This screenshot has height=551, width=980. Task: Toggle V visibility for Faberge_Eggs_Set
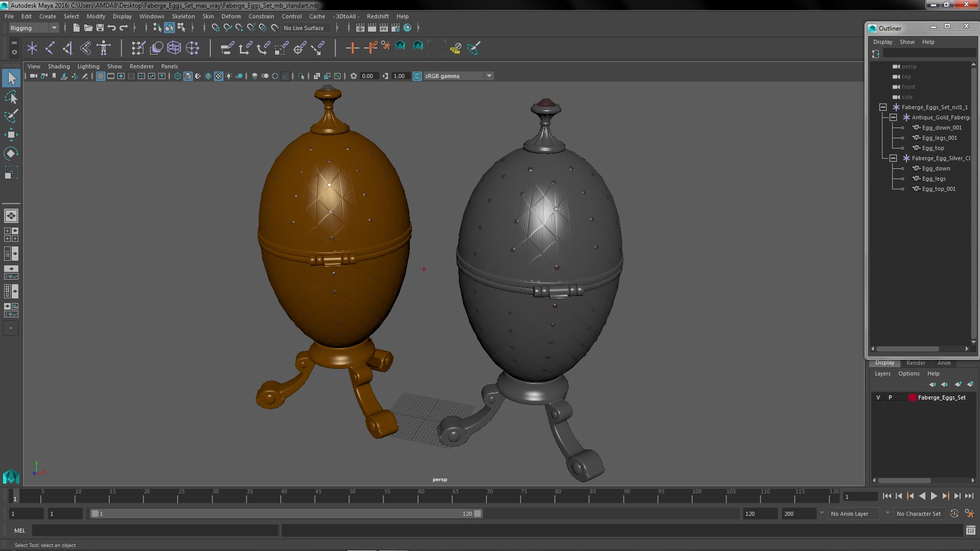[x=878, y=397]
